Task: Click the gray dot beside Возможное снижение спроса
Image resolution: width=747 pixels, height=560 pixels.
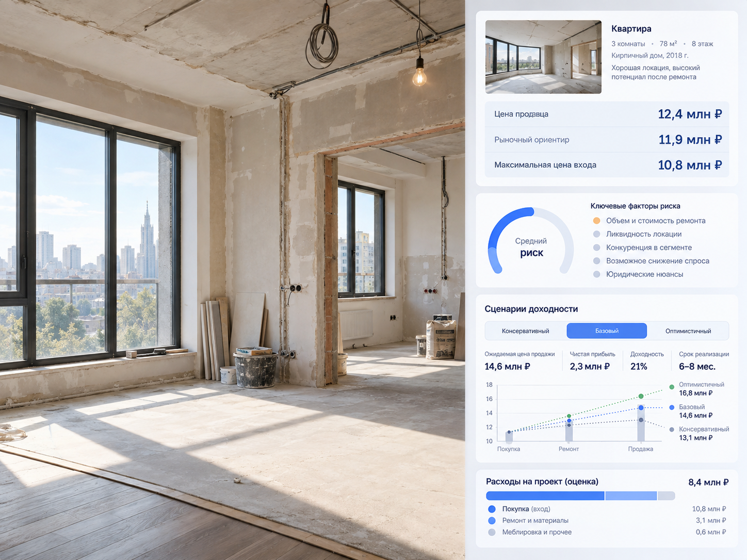Action: tap(596, 261)
